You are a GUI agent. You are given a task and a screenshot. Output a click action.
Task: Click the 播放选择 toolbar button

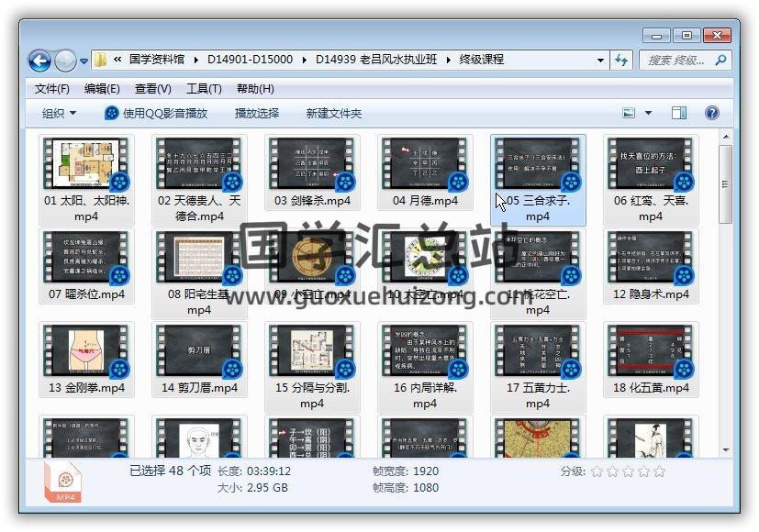click(x=256, y=113)
